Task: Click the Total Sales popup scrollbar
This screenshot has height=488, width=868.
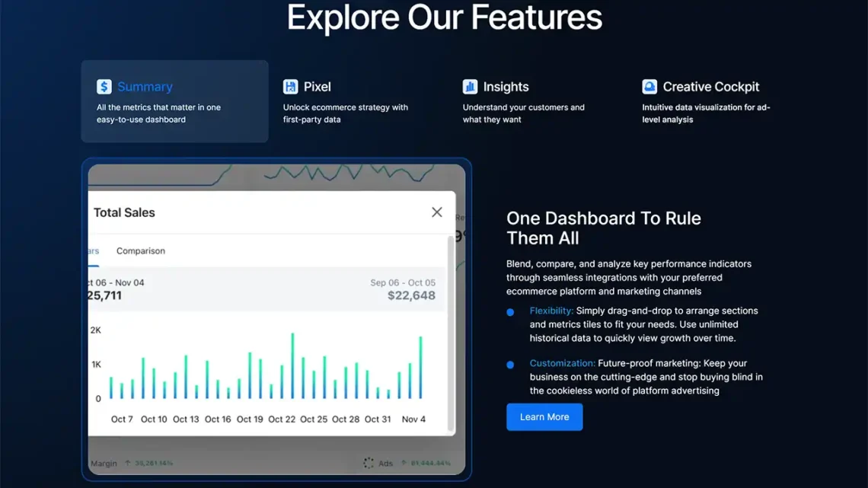Action: 451,333
